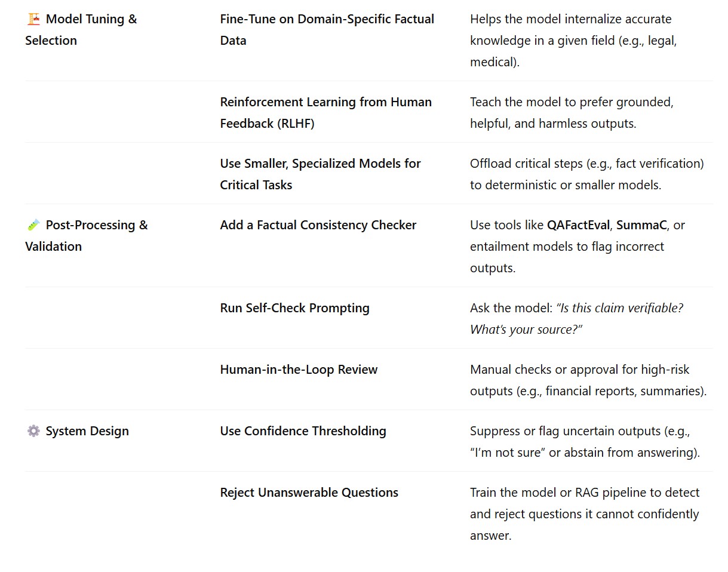Click the "Reject Unanswerable Questions" title

pyautogui.click(x=309, y=493)
